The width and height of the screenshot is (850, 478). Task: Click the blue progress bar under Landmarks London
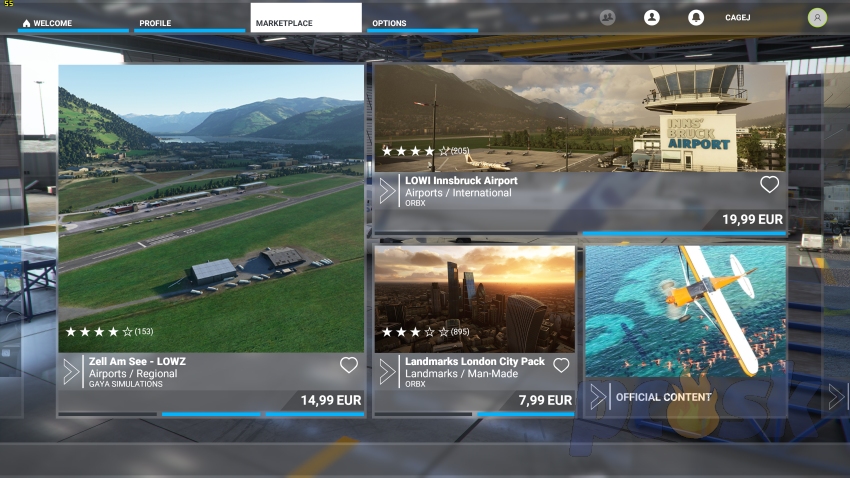coord(526,414)
